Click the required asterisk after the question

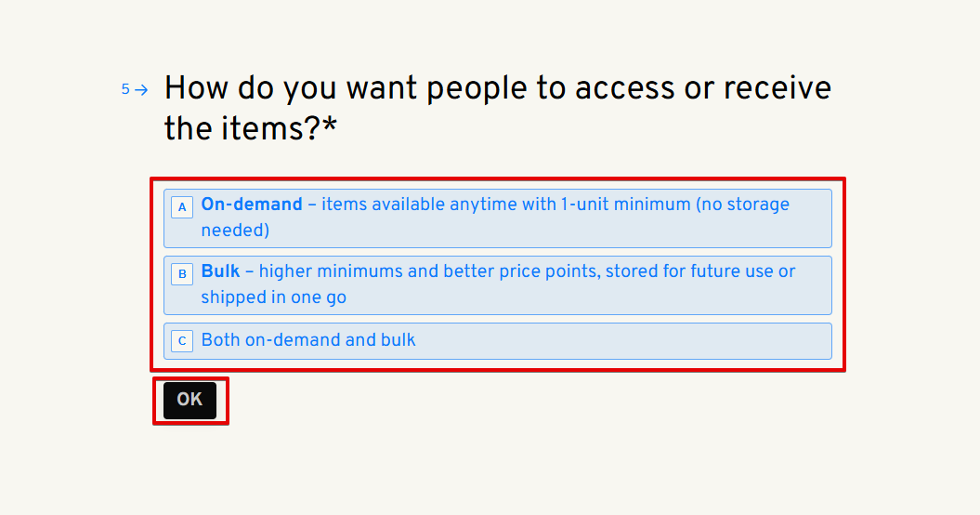(x=330, y=128)
